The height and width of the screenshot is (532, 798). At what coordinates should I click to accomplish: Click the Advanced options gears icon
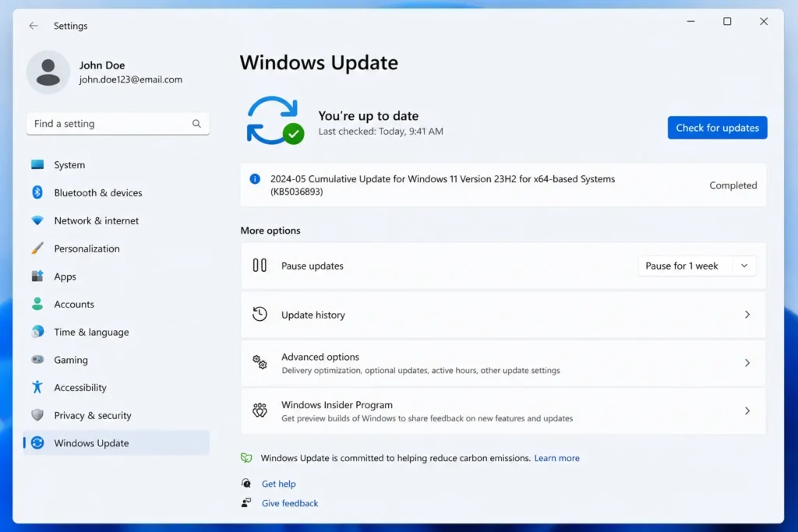(x=260, y=362)
